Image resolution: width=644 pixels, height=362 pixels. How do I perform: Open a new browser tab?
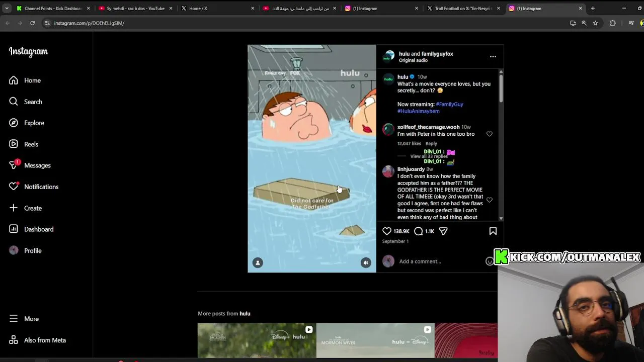coord(593,9)
